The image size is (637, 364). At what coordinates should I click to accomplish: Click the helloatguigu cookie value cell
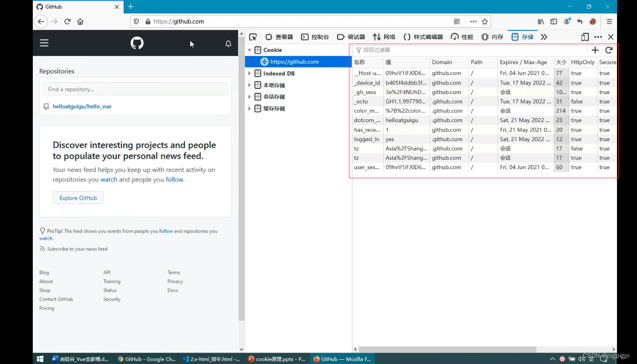[x=406, y=120]
